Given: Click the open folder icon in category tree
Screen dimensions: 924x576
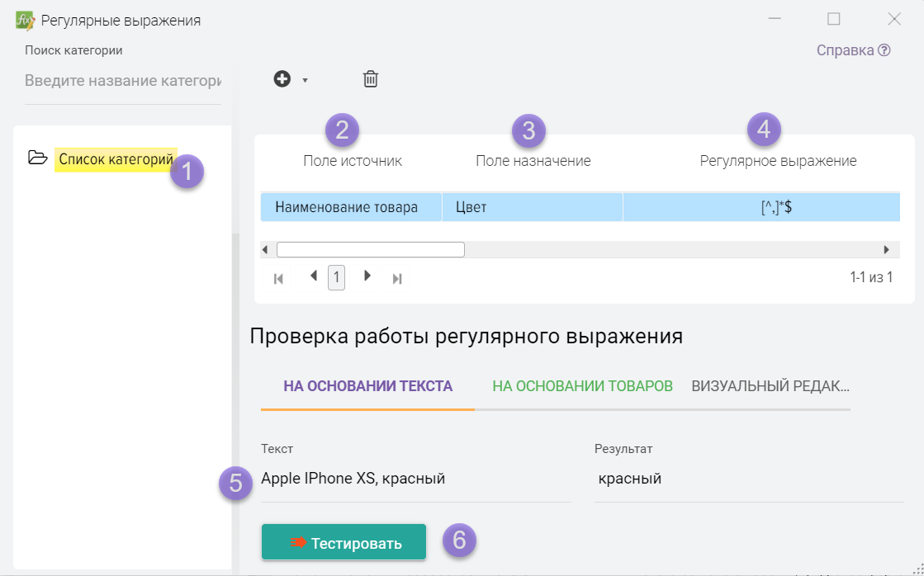Looking at the screenshot, I should [x=37, y=158].
